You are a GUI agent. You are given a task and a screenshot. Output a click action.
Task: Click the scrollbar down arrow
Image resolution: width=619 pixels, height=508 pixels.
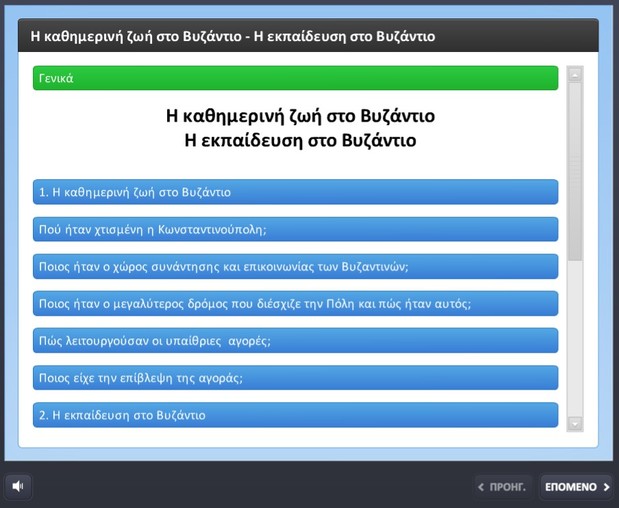pos(575,424)
